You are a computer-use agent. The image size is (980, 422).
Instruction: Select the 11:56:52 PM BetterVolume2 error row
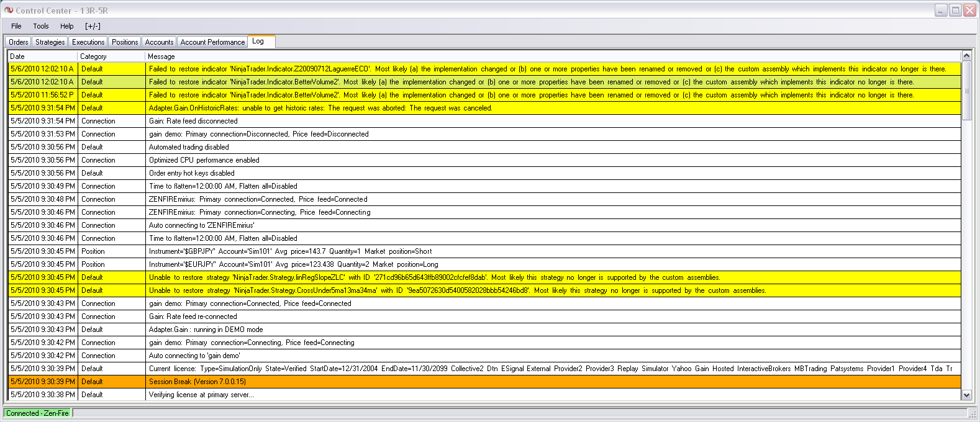click(x=484, y=95)
